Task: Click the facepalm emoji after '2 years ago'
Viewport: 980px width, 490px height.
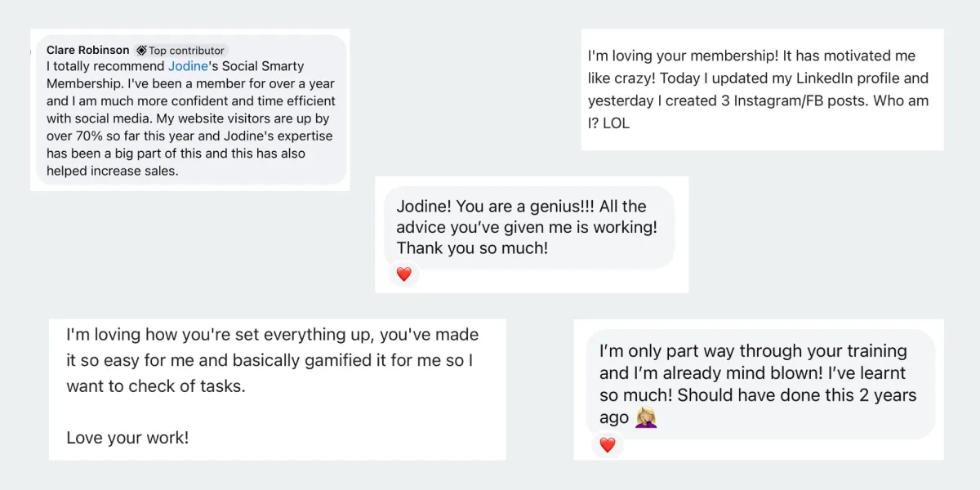Action: [x=646, y=418]
